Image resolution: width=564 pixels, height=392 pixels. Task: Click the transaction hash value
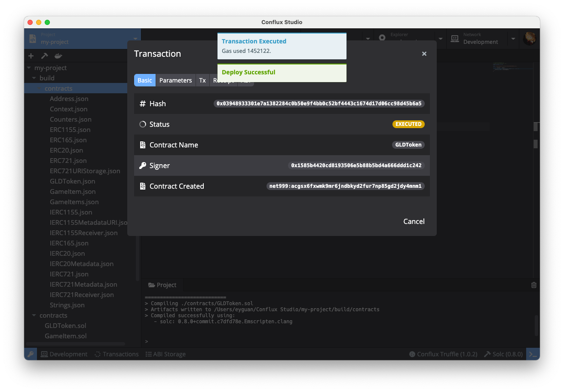tap(319, 104)
